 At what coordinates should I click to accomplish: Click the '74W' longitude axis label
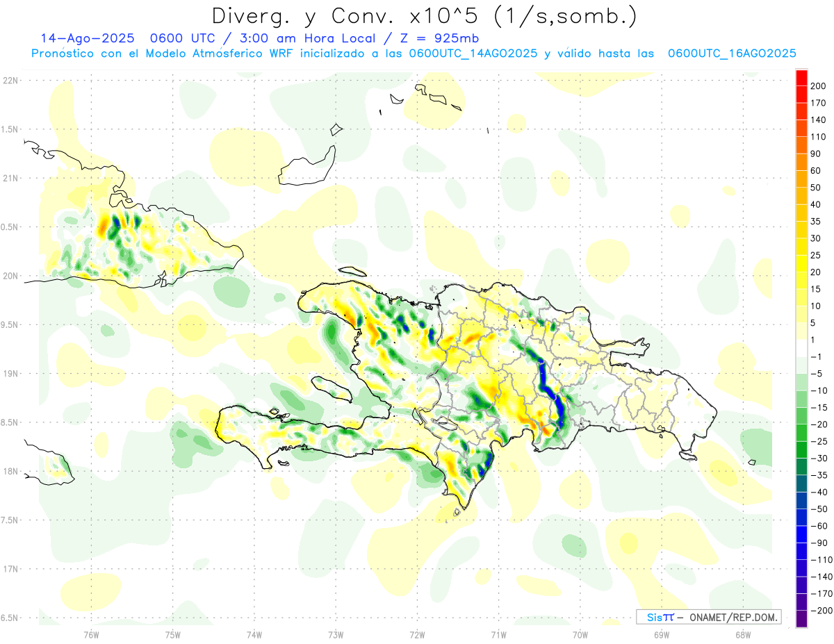(254, 635)
